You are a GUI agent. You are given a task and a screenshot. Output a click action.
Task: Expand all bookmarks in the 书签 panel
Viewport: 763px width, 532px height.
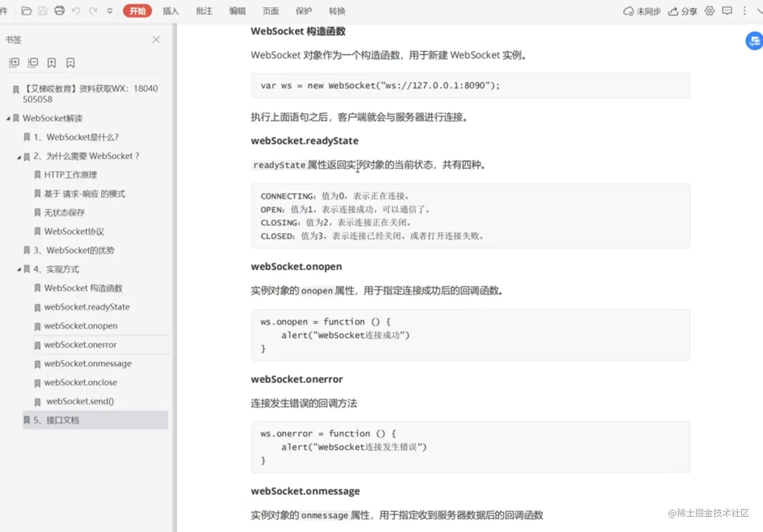(14, 63)
